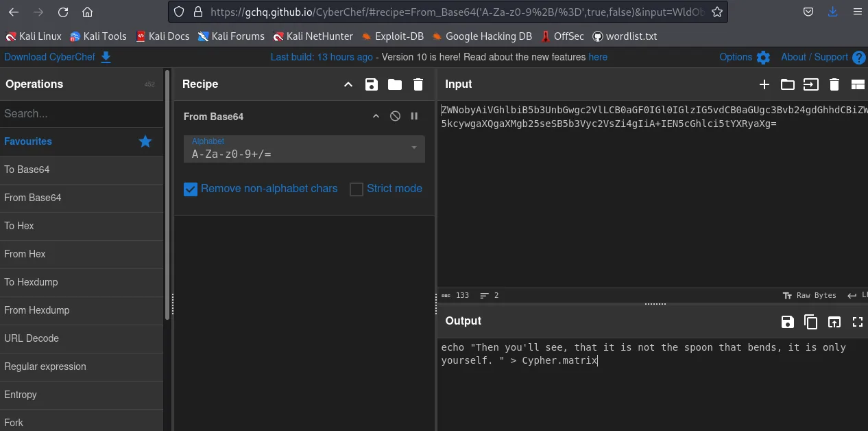Screen dimensions: 868x431
Task: Open Kali Tools bookmark
Action: point(97,36)
